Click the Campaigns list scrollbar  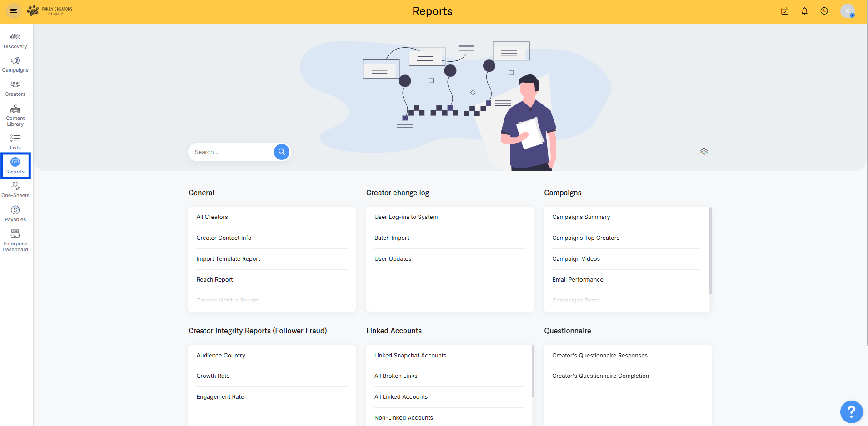click(x=710, y=250)
